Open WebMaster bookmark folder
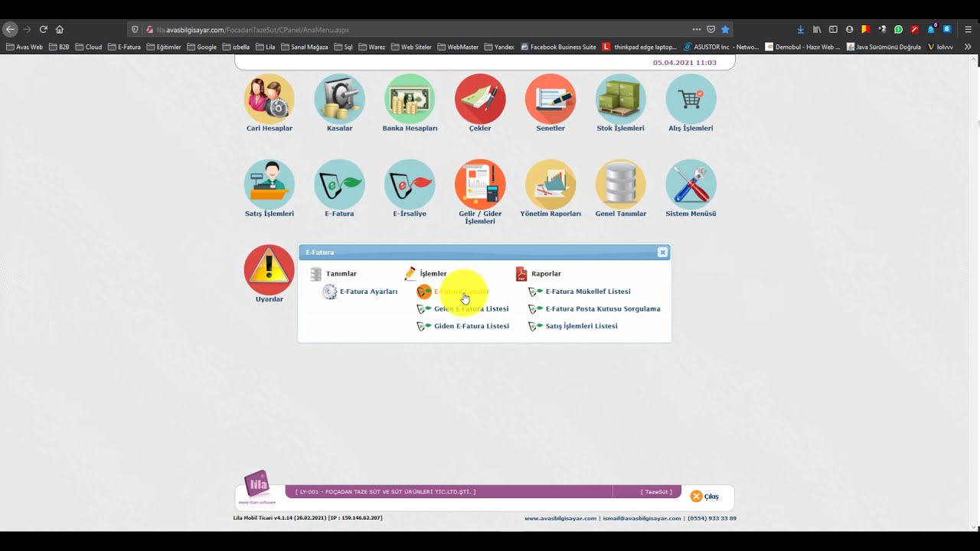This screenshot has width=980, height=551. [458, 47]
